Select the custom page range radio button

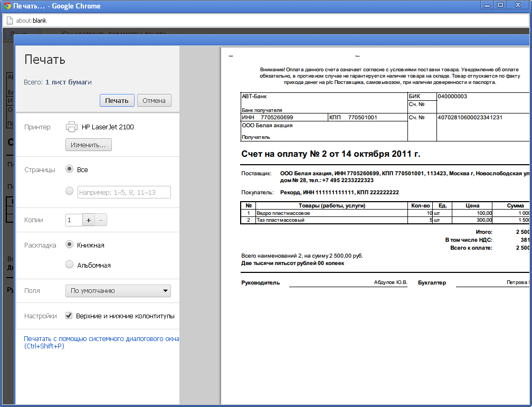click(x=69, y=192)
